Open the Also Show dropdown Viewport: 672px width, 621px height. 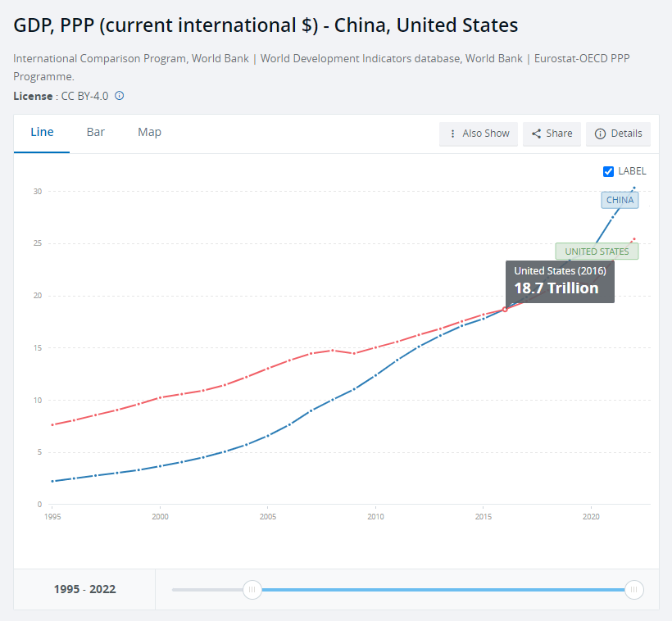pos(479,134)
